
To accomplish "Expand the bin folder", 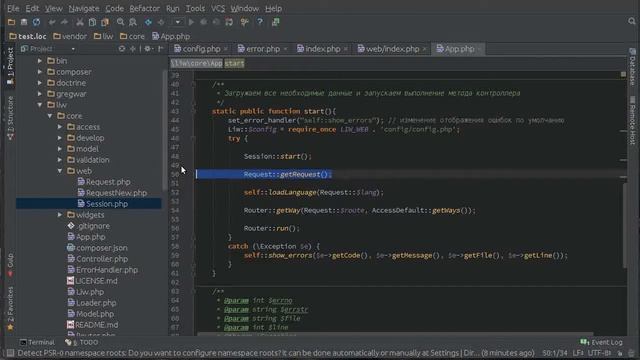I will pos(40,61).
